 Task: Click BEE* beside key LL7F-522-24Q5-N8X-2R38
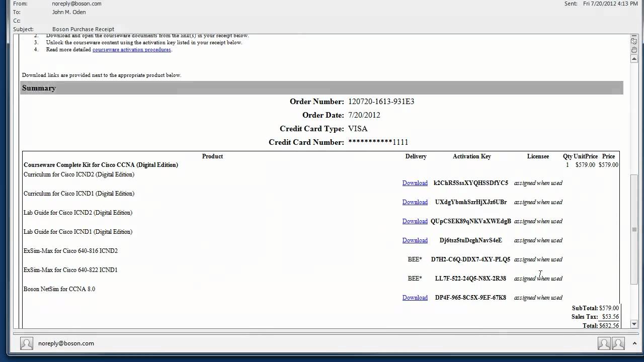point(415,279)
